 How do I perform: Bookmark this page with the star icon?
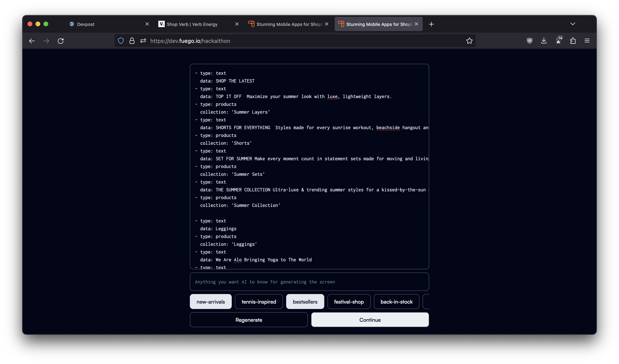click(469, 41)
